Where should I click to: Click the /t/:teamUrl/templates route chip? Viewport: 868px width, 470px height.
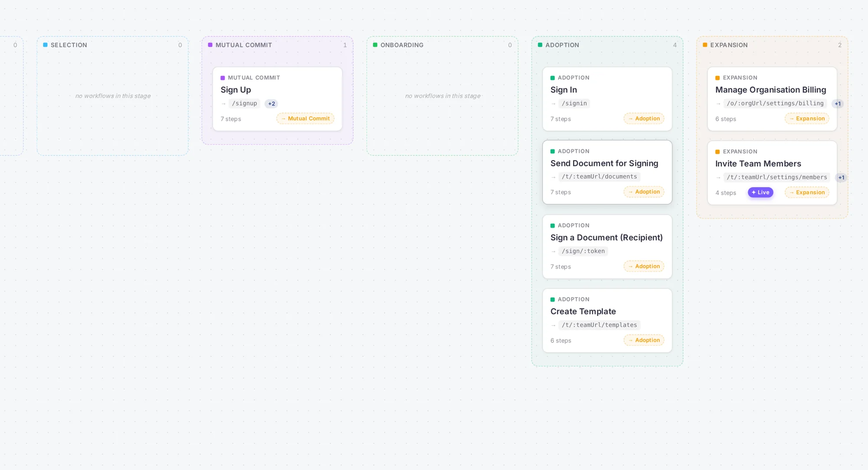pos(599,325)
